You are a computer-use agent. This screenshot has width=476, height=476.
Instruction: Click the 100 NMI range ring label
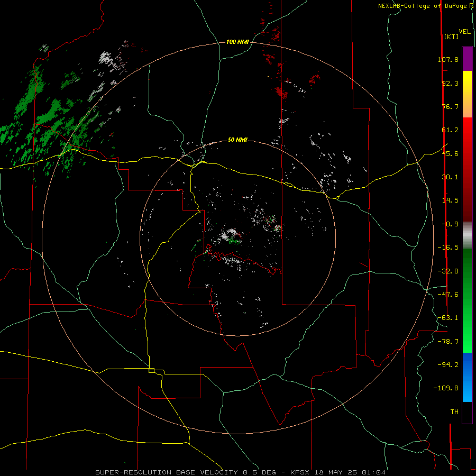coord(237,42)
